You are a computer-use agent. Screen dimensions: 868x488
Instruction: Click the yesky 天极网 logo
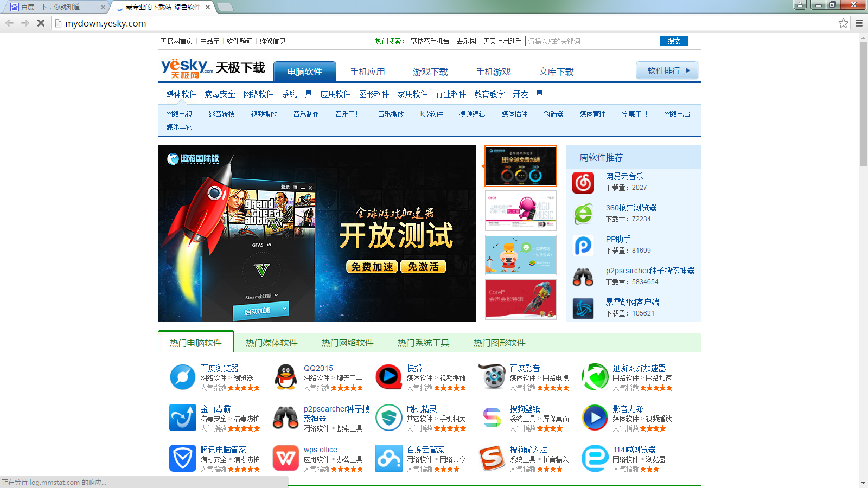(187, 69)
